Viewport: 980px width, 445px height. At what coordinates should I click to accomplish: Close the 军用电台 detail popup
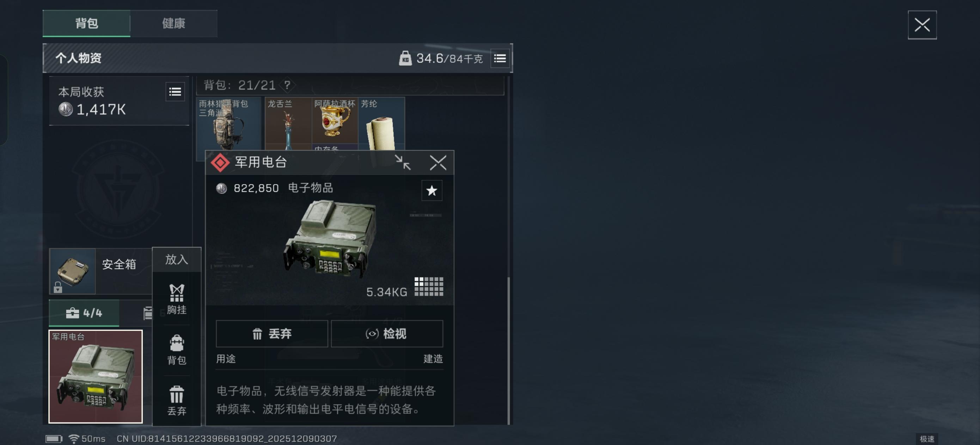(438, 163)
